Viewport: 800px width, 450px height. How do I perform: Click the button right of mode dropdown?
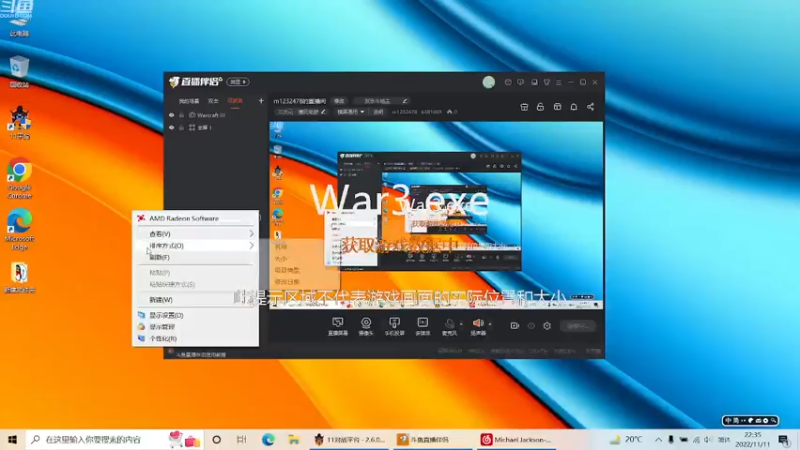(378, 112)
